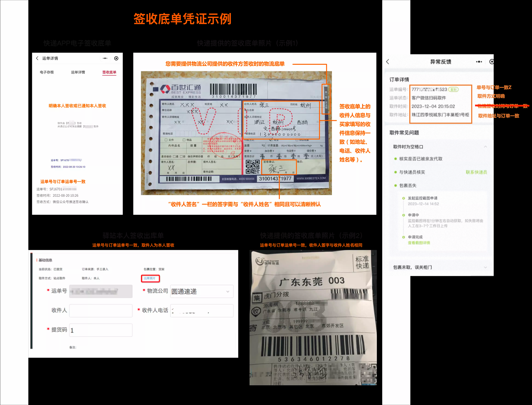Switch to the 电子存根 tab

pyautogui.click(x=47, y=72)
